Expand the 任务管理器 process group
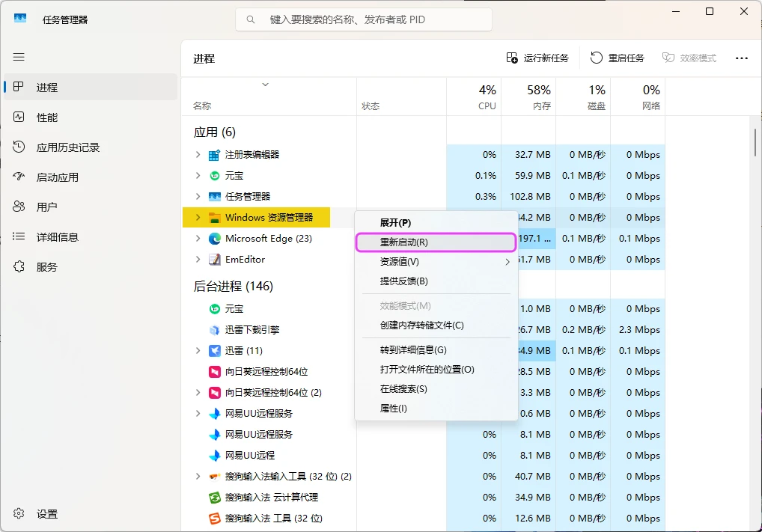The width and height of the screenshot is (762, 532). coord(198,196)
